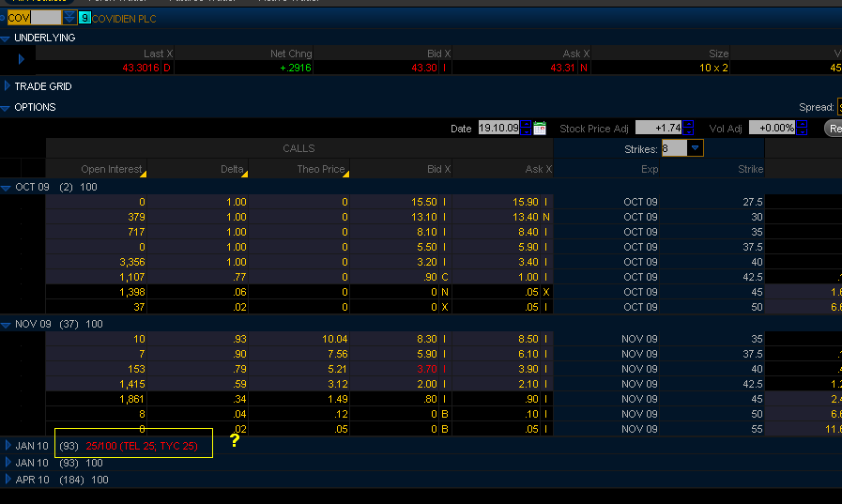This screenshot has width=842, height=504.
Task: Collapse the NOV 09 expiration group
Action: click(6, 325)
